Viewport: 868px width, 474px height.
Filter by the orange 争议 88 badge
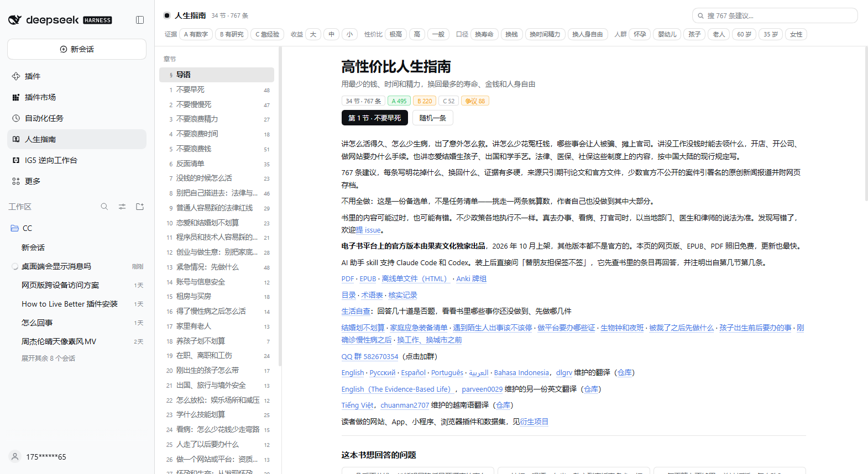475,101
